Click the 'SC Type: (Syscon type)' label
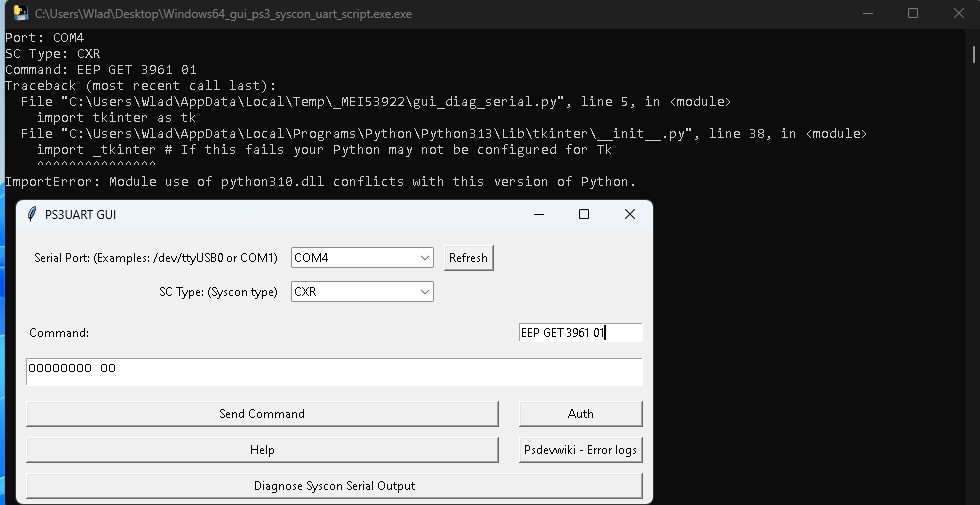The width and height of the screenshot is (980, 505). (x=218, y=292)
